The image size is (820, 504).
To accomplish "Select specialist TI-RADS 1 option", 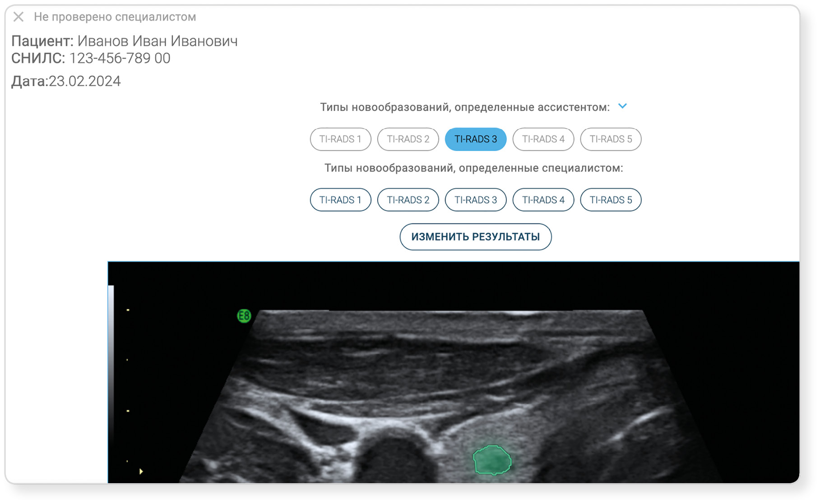I will click(x=340, y=200).
